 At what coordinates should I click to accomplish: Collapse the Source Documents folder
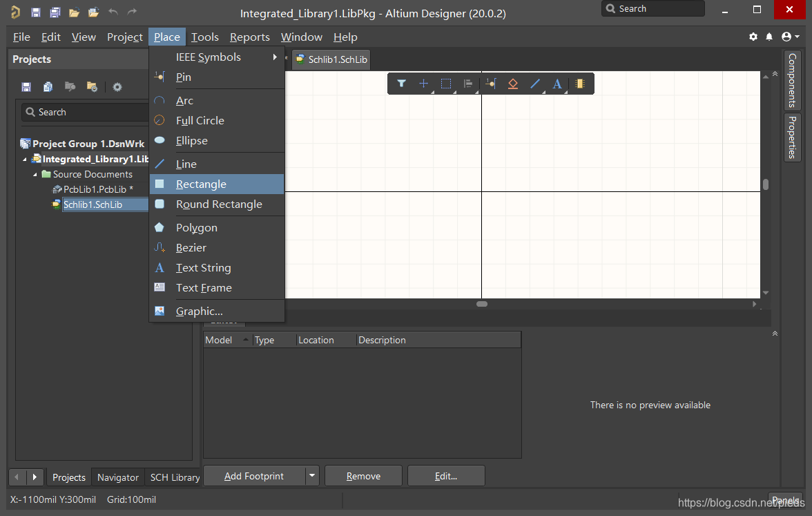[x=36, y=175]
